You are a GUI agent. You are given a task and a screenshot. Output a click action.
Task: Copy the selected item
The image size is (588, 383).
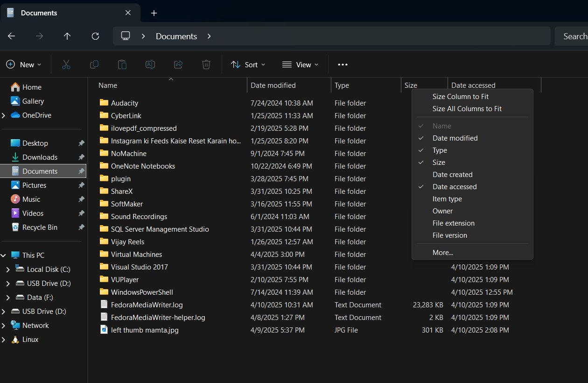(x=94, y=64)
